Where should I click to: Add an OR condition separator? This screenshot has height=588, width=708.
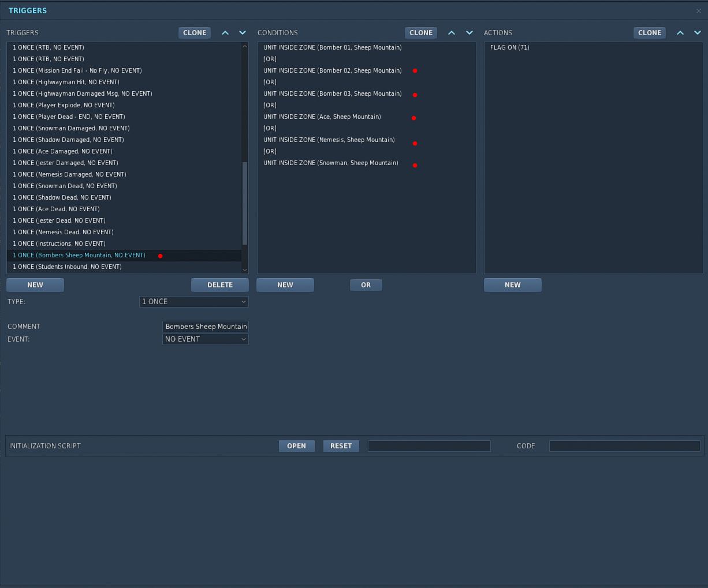(x=366, y=285)
